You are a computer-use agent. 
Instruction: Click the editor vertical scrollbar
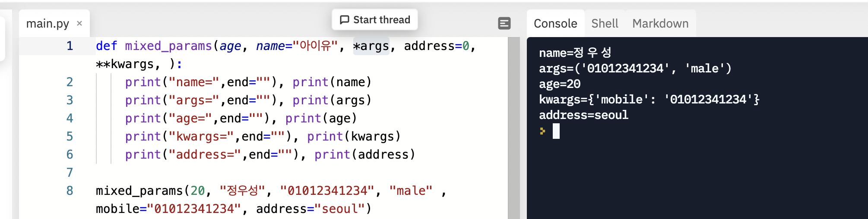(514, 128)
